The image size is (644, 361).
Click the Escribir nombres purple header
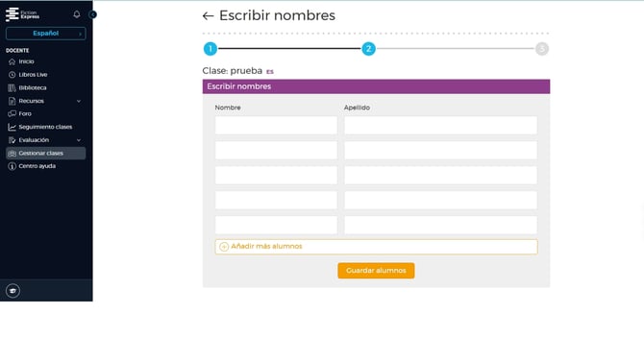(x=376, y=86)
